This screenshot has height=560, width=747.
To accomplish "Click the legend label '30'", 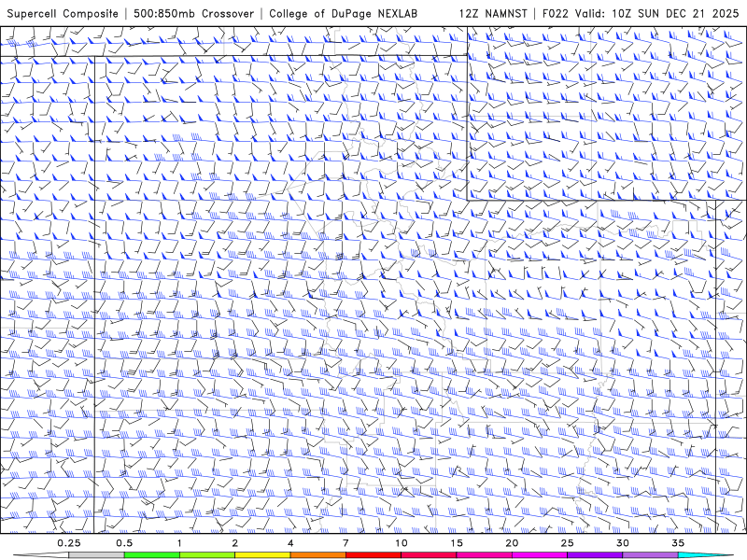I will tap(623, 543).
